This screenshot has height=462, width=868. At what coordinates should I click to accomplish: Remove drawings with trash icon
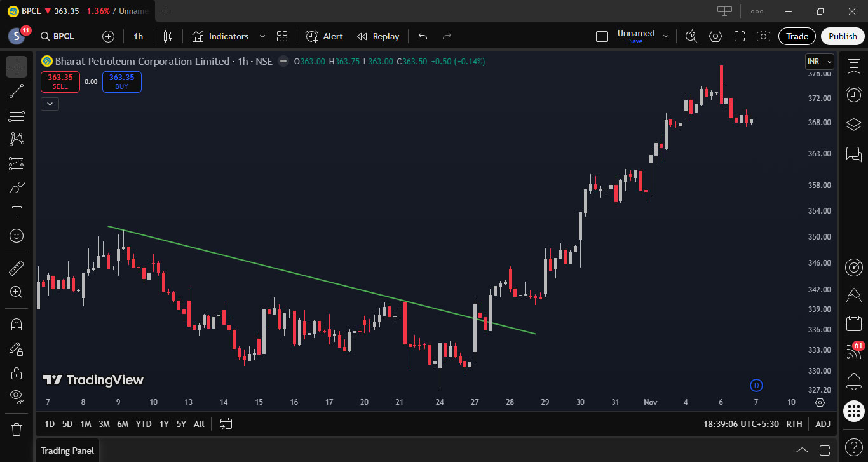coord(17,429)
